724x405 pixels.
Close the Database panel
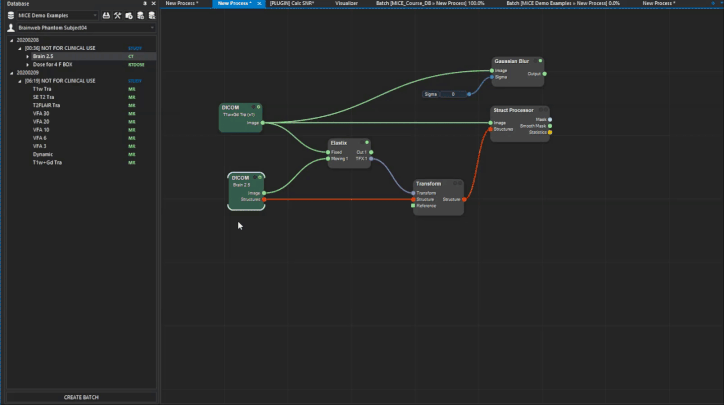[x=153, y=4]
